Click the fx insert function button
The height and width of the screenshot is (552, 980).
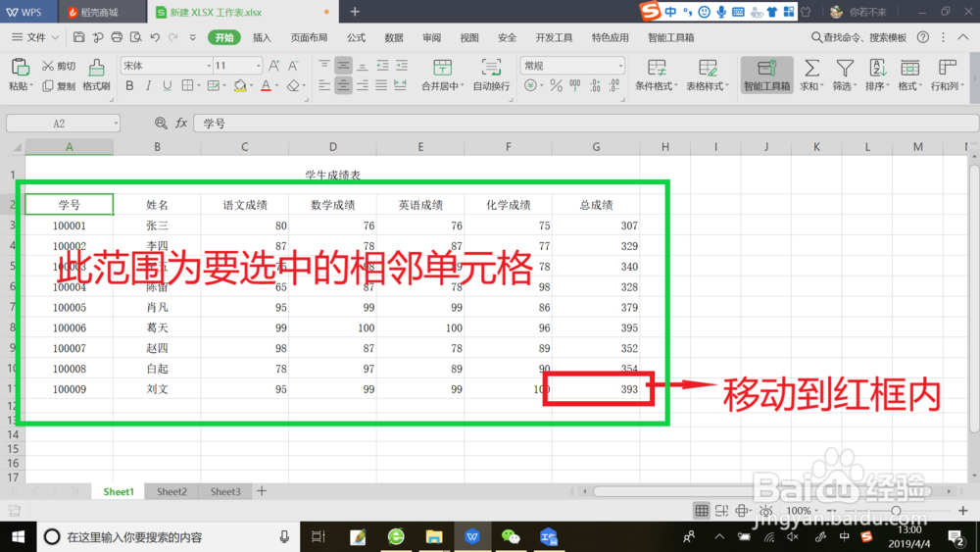[181, 124]
